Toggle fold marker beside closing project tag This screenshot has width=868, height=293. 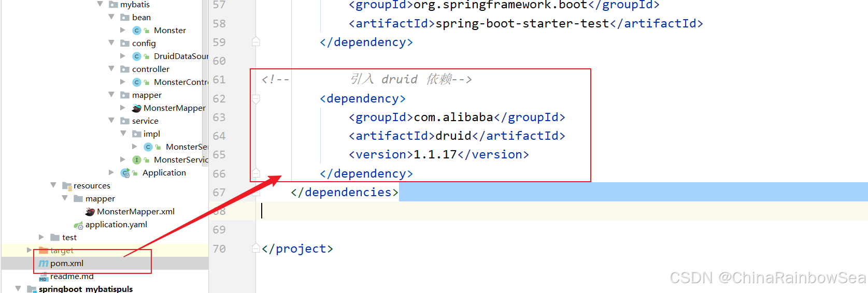click(256, 248)
